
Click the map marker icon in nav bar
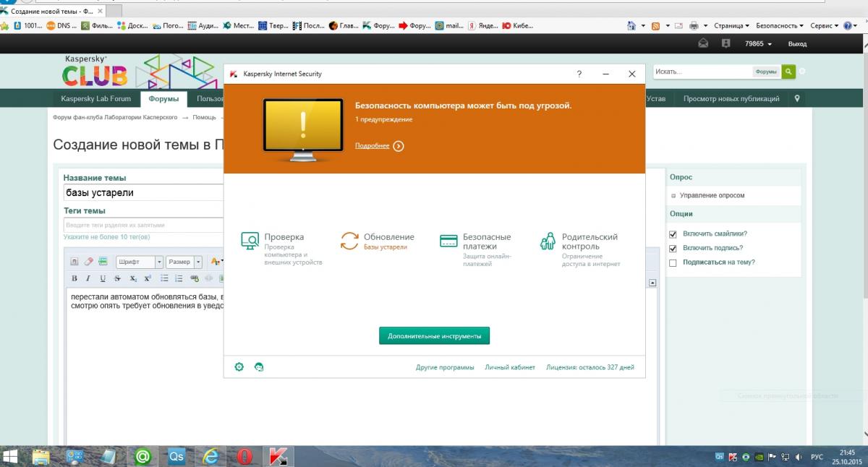[x=797, y=98]
